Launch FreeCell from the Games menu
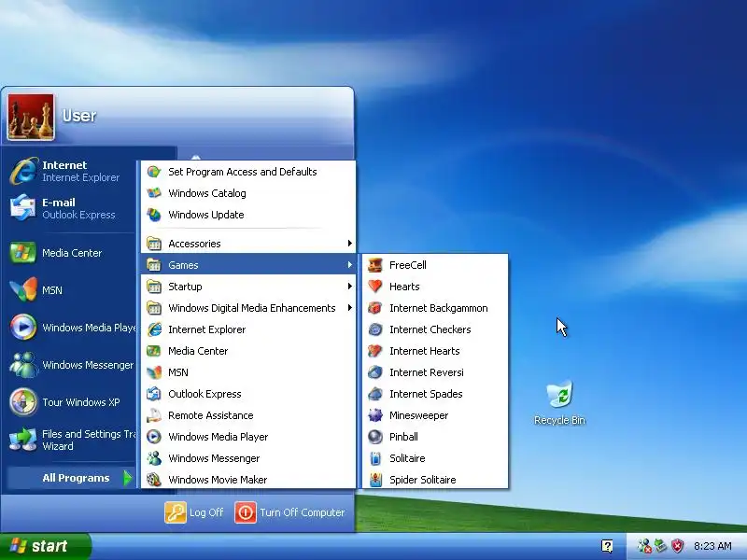The image size is (747, 560). 435,265
